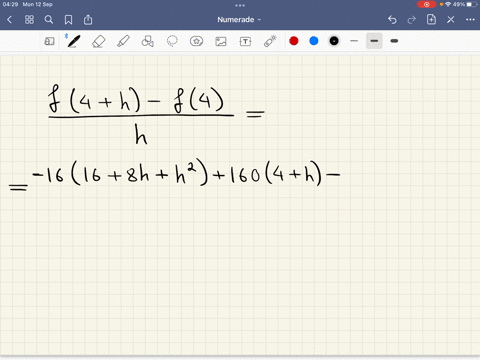Viewport: 480px width, 360px height.
Task: Open the thumbnail grid view
Action: coord(29,20)
